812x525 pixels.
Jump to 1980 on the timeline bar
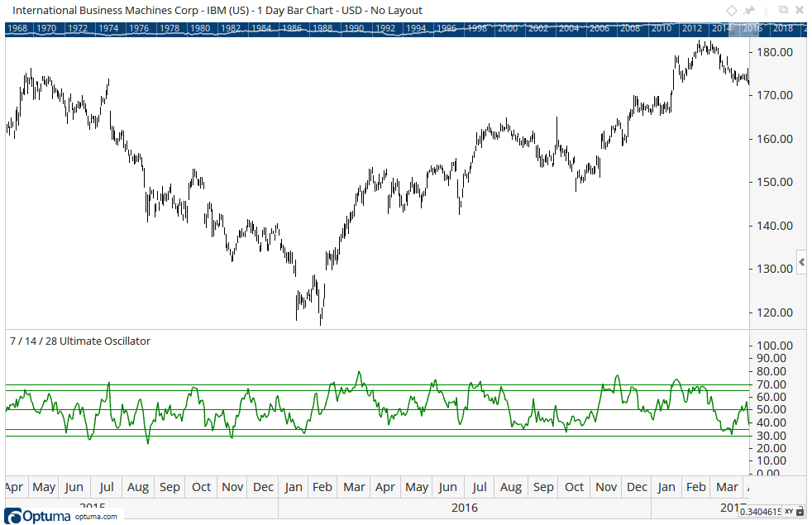[x=200, y=28]
